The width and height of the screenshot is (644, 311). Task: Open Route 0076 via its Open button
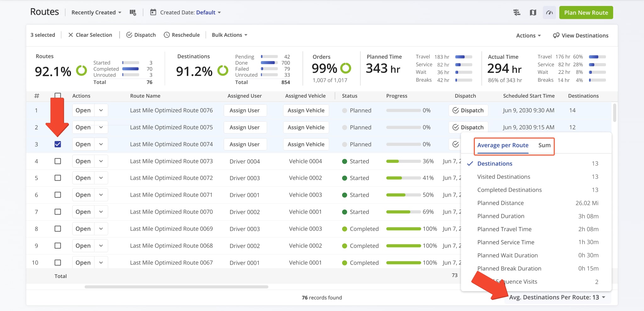click(x=83, y=110)
